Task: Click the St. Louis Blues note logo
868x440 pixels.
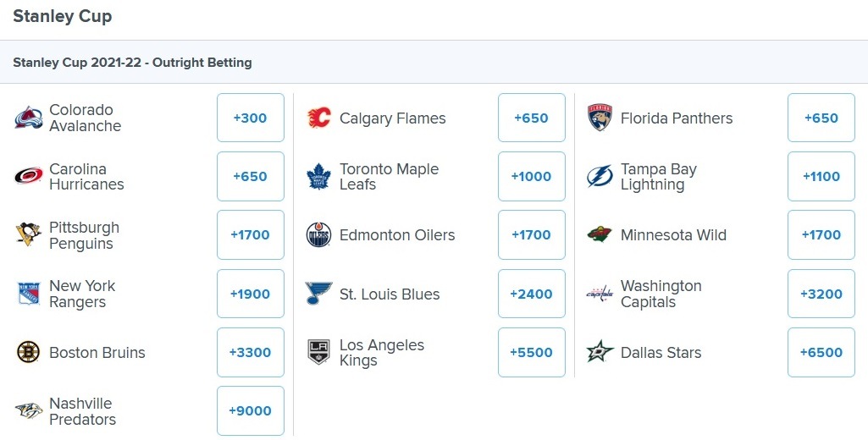Action: click(x=319, y=294)
